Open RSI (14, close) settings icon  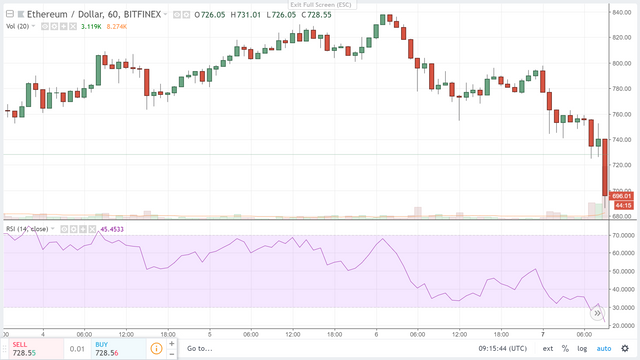coord(73,229)
